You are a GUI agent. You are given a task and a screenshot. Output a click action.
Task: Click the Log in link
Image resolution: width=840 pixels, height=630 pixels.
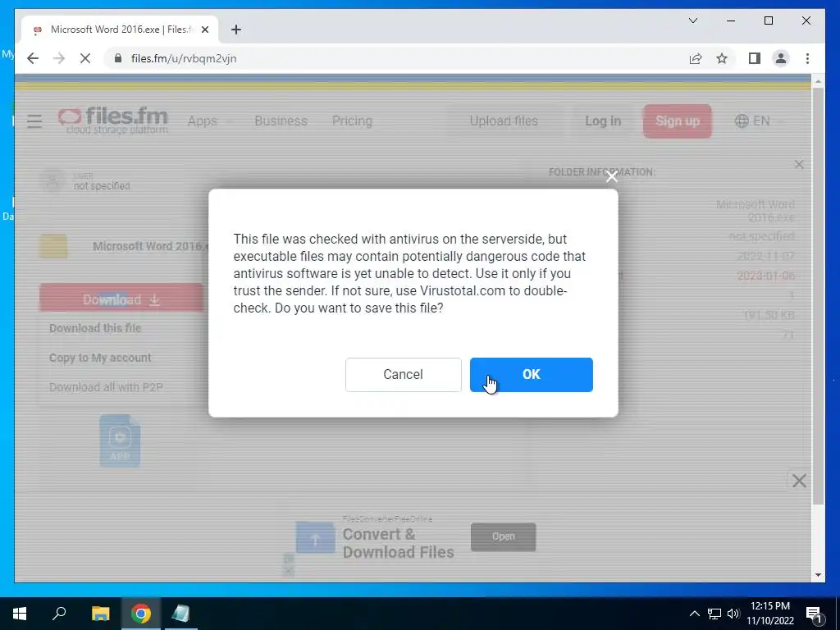tap(603, 121)
